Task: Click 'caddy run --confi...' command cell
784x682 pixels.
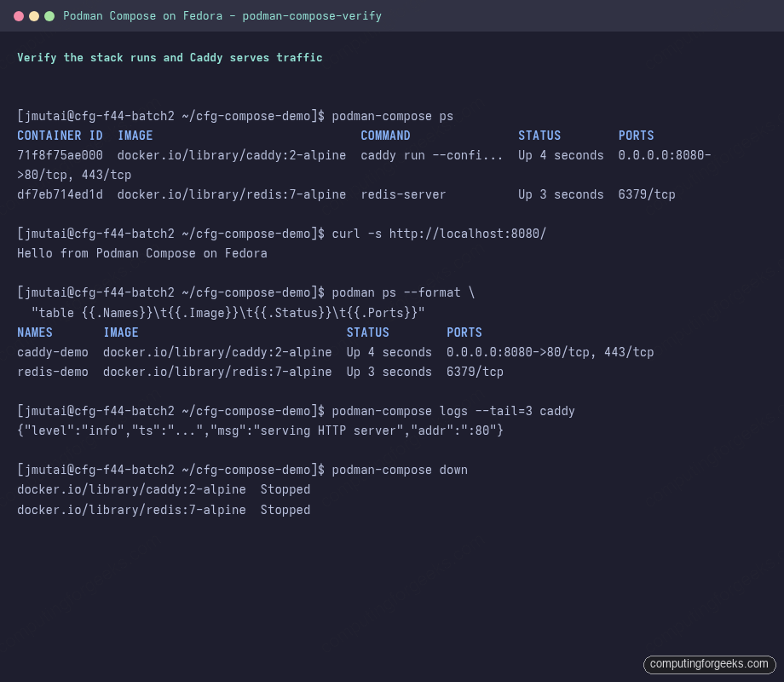Action: tap(431, 155)
